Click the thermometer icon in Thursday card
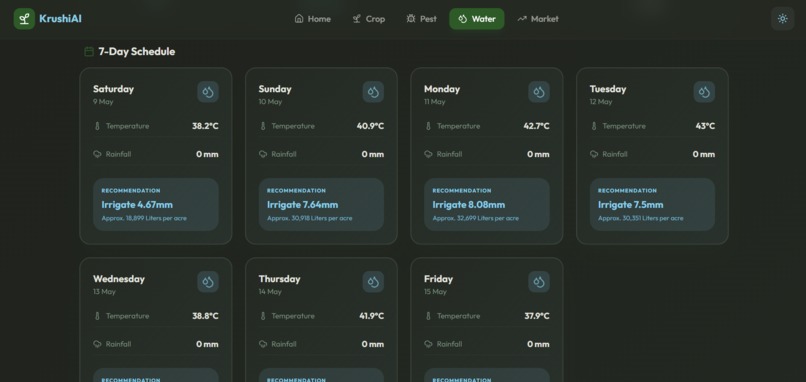 pos(263,316)
